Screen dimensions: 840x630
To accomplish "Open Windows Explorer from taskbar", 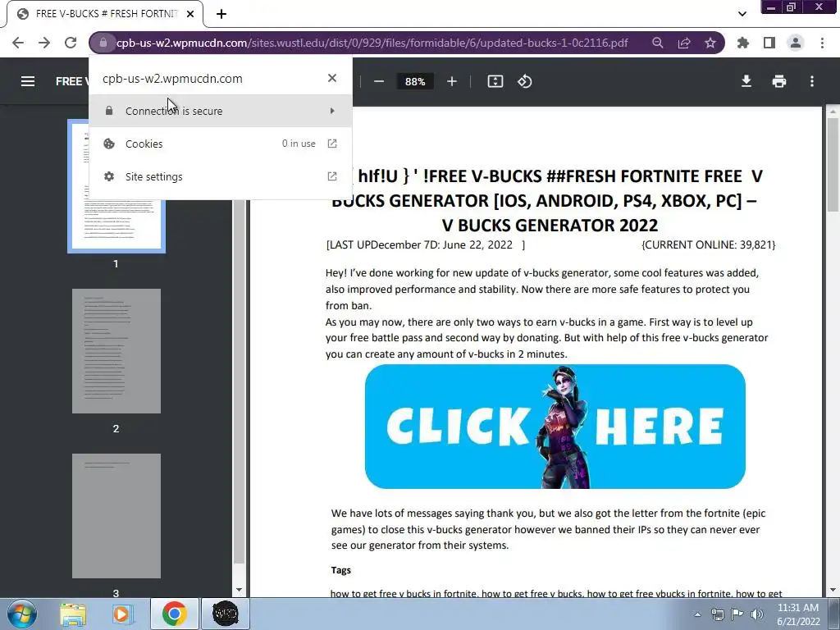I will (73, 614).
